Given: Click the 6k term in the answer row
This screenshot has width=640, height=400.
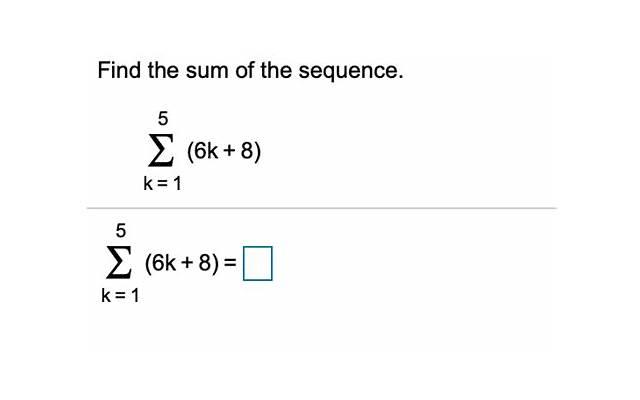Looking at the screenshot, I should [164, 262].
